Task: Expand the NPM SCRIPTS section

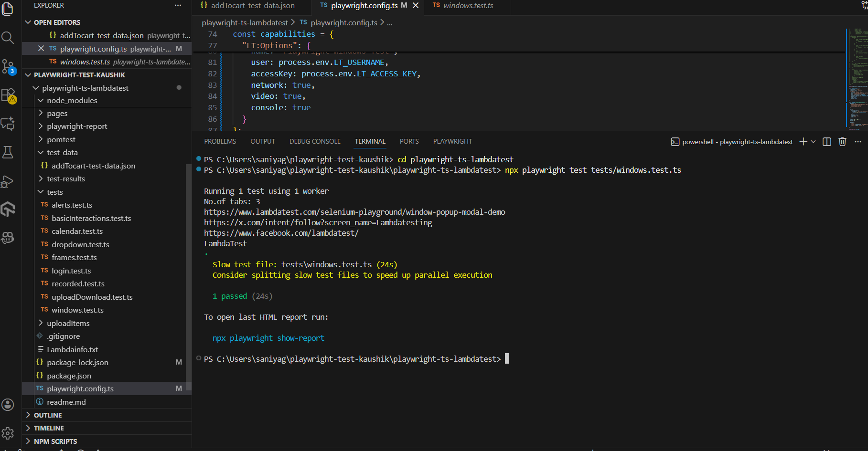Action: pyautogui.click(x=55, y=441)
